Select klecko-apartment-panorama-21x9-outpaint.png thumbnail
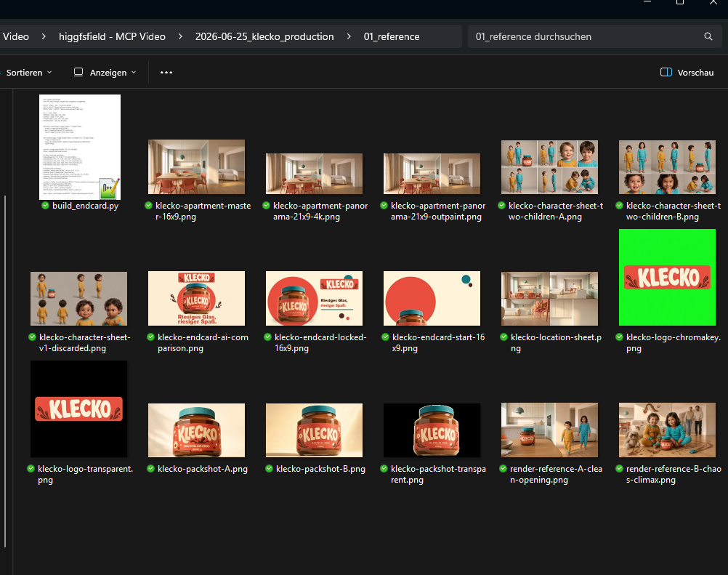The width and height of the screenshot is (728, 575). click(432, 173)
